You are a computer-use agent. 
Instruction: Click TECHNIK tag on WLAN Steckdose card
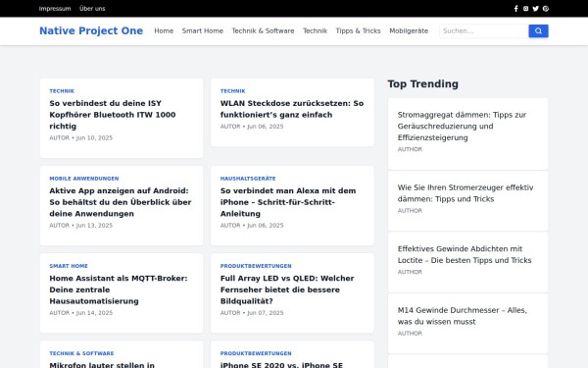[x=233, y=91]
